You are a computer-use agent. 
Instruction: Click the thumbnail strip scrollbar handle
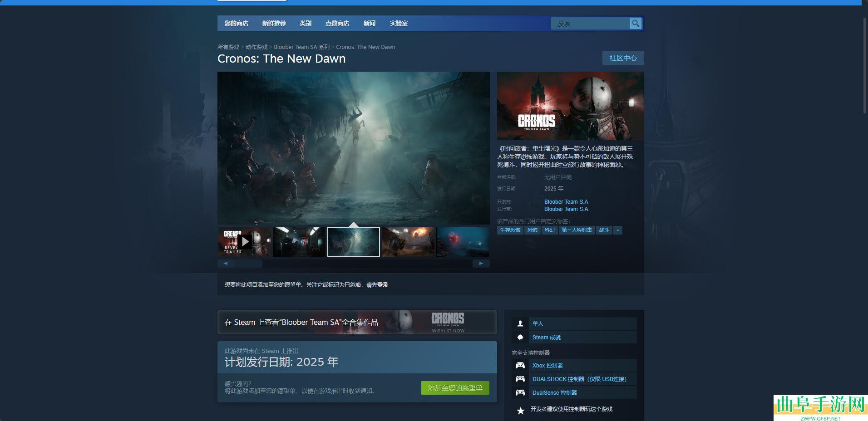(248, 264)
